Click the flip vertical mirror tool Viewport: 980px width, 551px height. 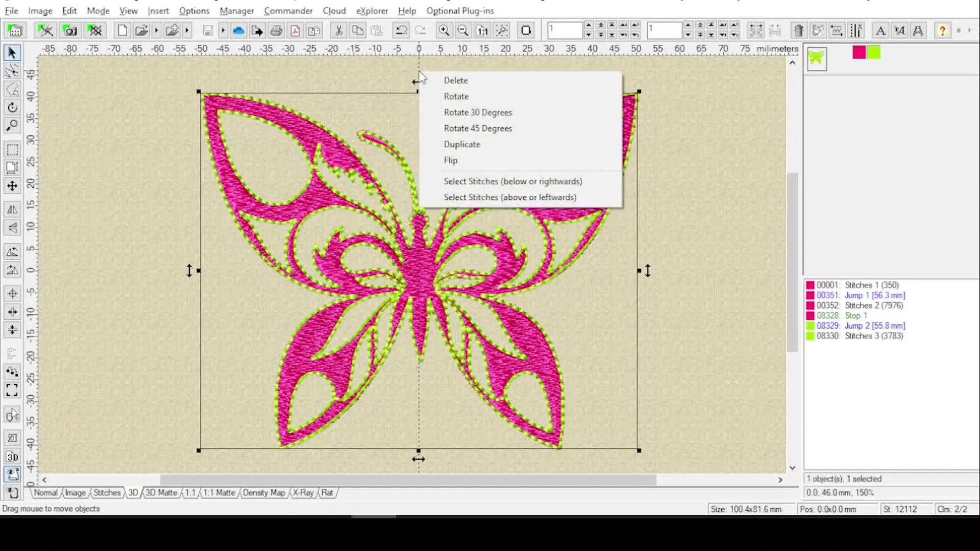pyautogui.click(x=12, y=228)
